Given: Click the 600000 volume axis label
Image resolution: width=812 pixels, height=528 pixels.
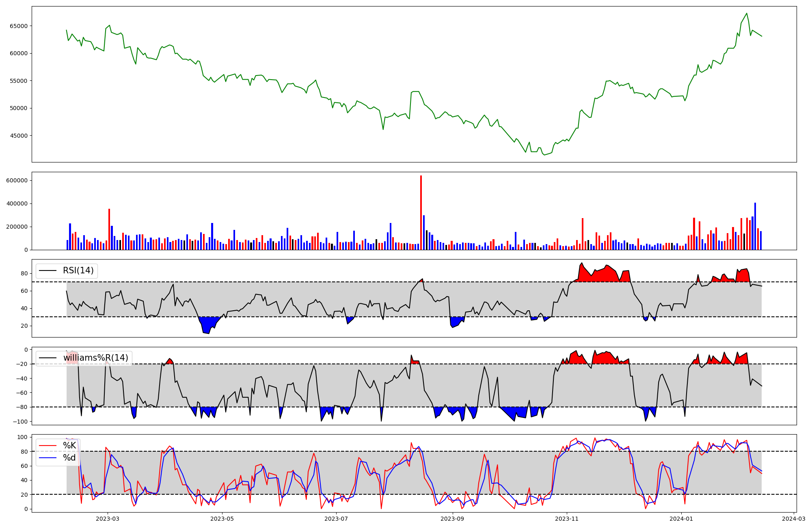Looking at the screenshot, I should pos(17,180).
